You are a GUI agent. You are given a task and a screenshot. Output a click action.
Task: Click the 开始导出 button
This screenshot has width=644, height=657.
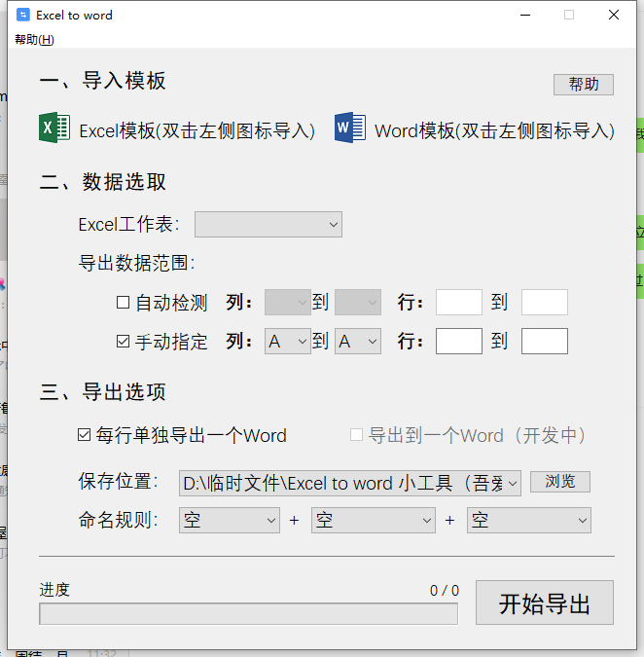pos(545,602)
